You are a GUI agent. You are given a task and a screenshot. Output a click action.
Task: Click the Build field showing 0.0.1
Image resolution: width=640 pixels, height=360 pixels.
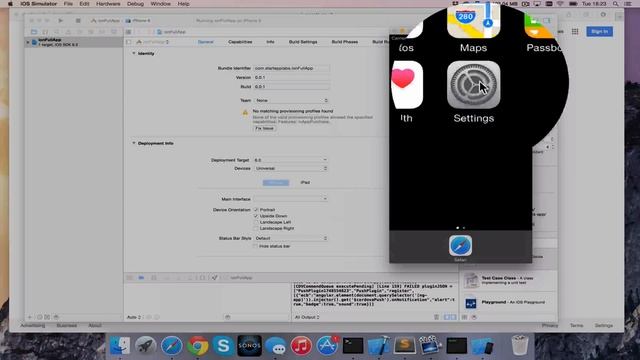pos(291,87)
